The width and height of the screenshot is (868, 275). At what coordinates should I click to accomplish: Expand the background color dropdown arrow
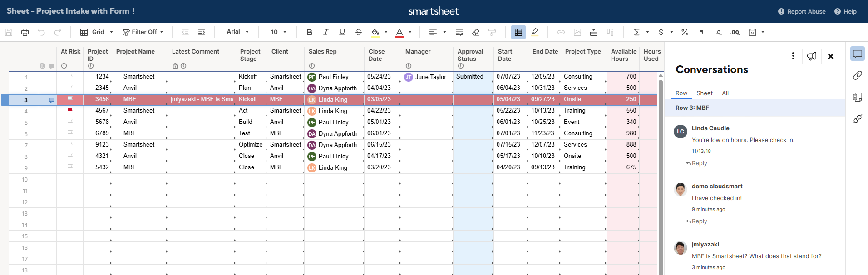[386, 32]
